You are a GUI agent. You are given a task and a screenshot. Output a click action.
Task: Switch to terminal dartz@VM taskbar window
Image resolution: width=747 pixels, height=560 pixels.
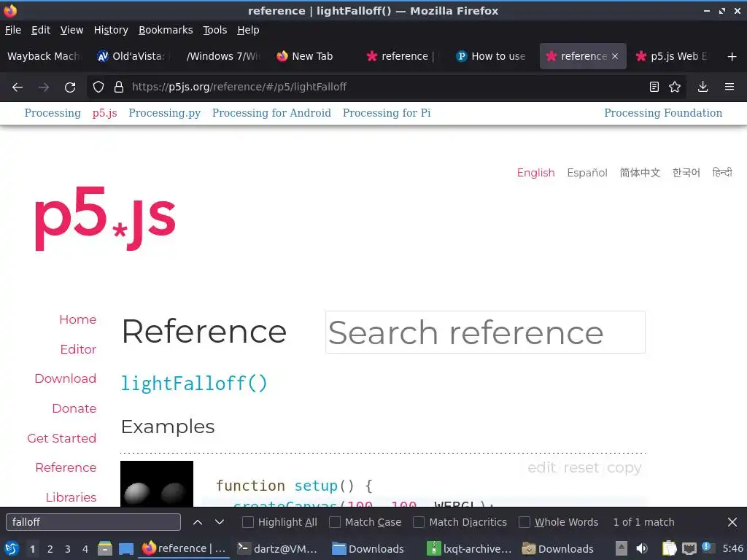tap(277, 549)
